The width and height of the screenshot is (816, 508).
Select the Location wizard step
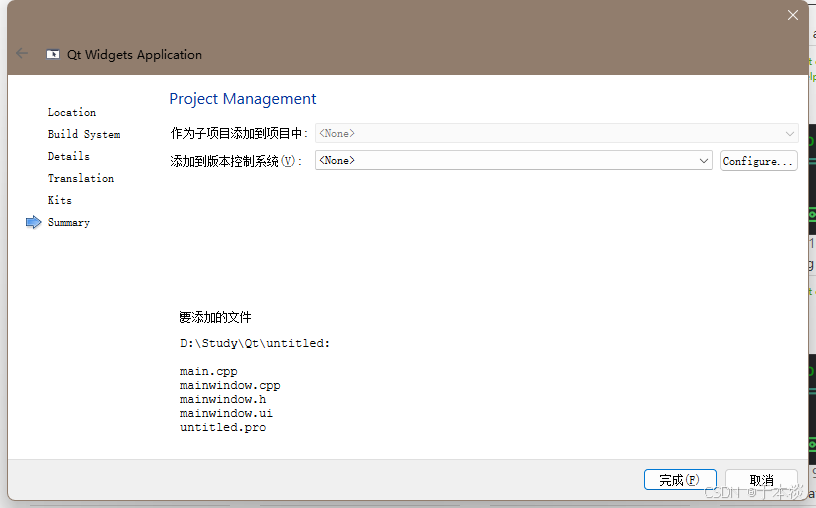pos(72,112)
